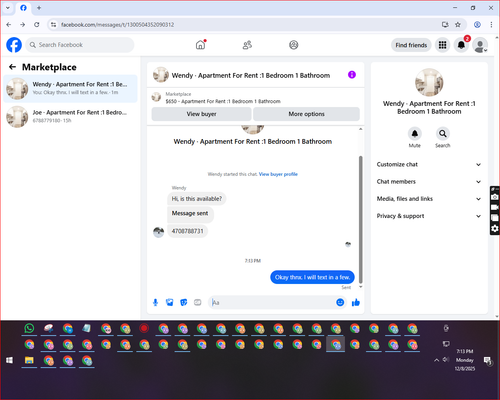Click the chat vertical scrollbar
The height and width of the screenshot is (400, 500).
tap(360, 220)
